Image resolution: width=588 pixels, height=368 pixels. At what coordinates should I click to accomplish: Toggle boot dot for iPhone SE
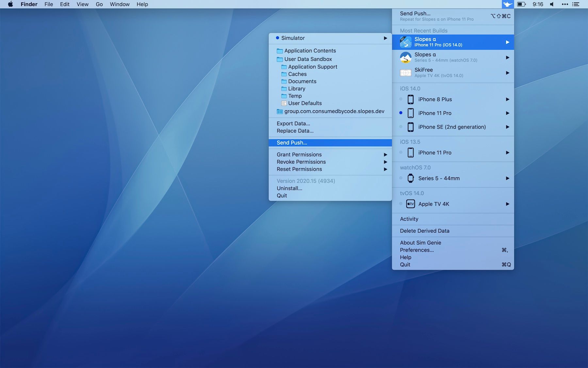coord(401,127)
